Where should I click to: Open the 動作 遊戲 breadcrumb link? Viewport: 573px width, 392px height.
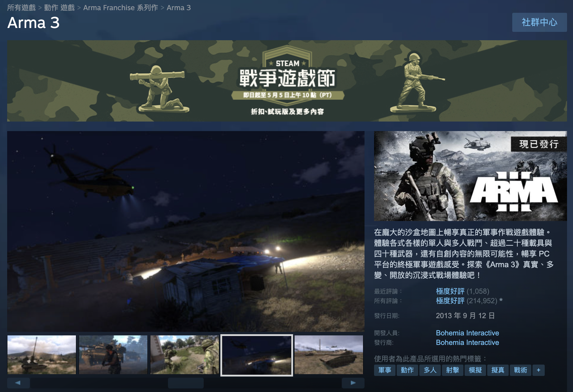[59, 8]
